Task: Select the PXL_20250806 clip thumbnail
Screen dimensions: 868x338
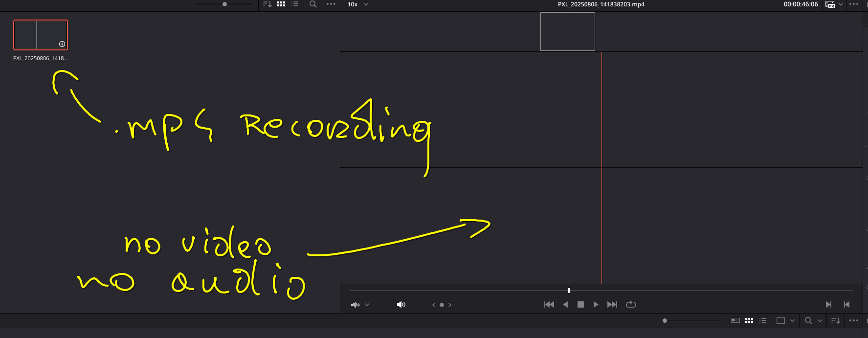Action: tap(41, 35)
